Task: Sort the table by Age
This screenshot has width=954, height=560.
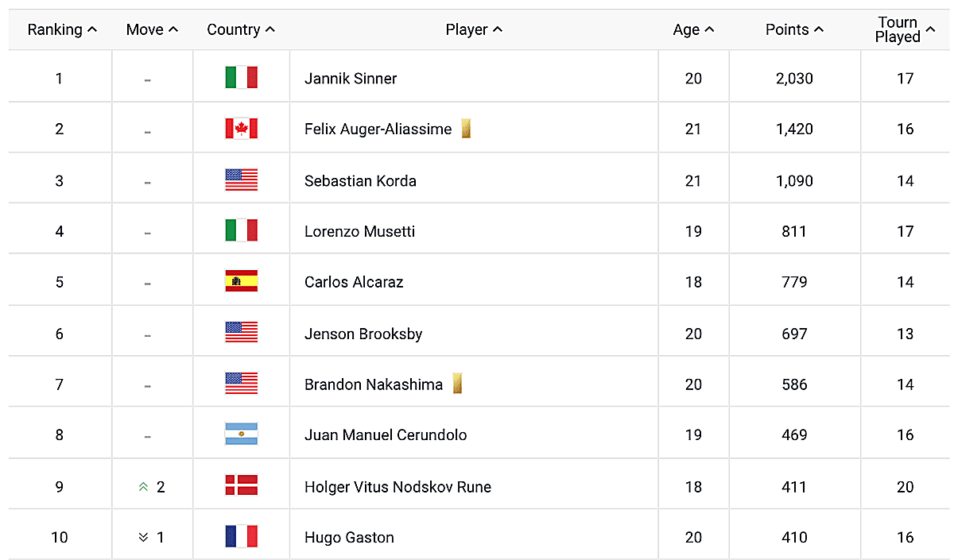Action: (x=693, y=29)
